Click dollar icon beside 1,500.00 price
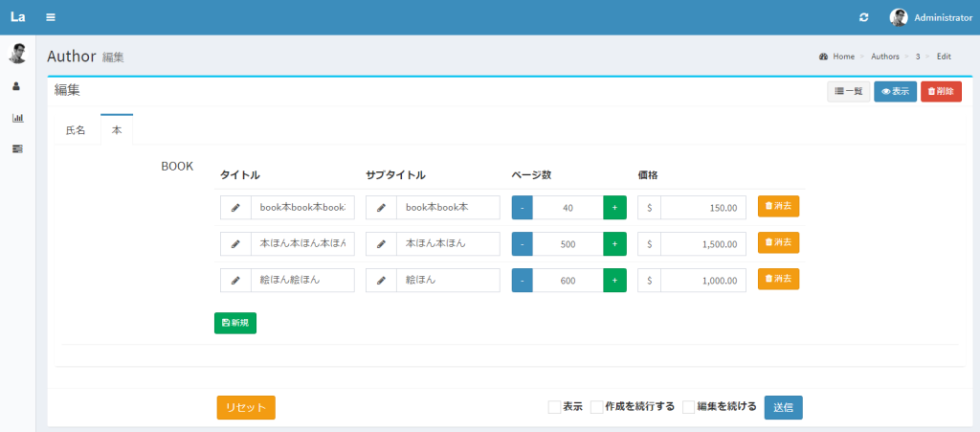This screenshot has width=980, height=432. coord(649,244)
